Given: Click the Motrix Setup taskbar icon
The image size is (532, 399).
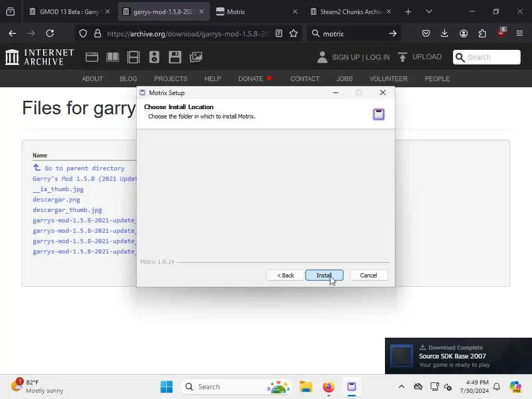Looking at the screenshot, I should 352,387.
